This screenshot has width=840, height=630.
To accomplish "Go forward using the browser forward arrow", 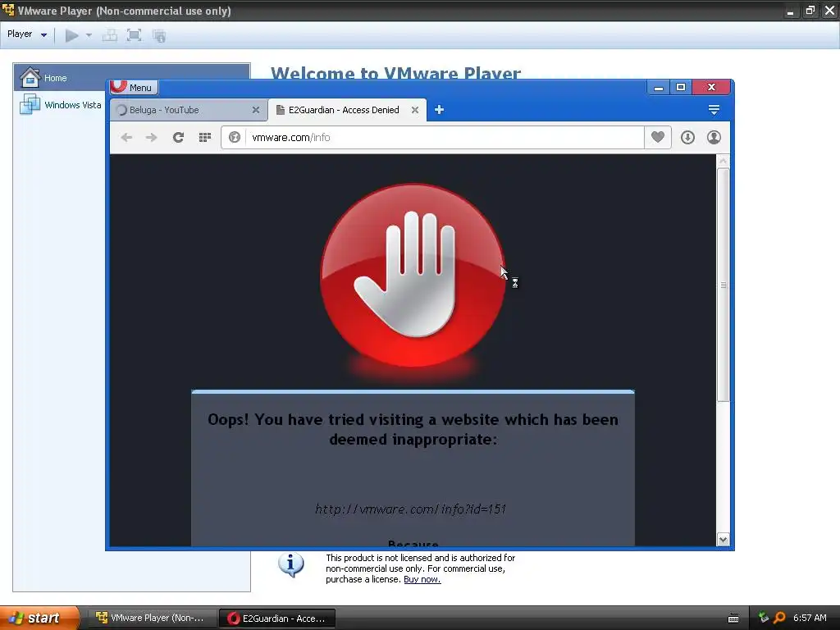I will (152, 138).
